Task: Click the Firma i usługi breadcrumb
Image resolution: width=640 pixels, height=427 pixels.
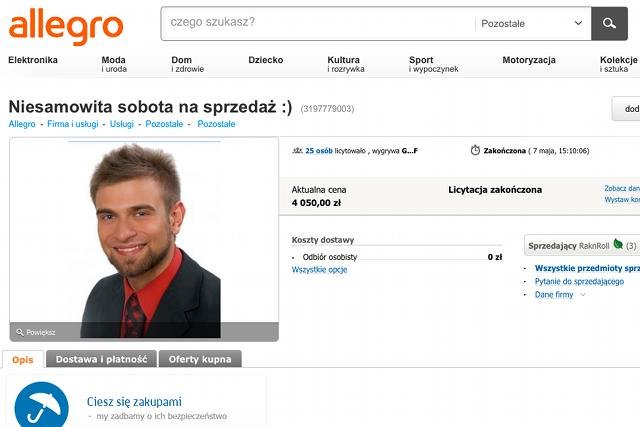Action: point(73,124)
